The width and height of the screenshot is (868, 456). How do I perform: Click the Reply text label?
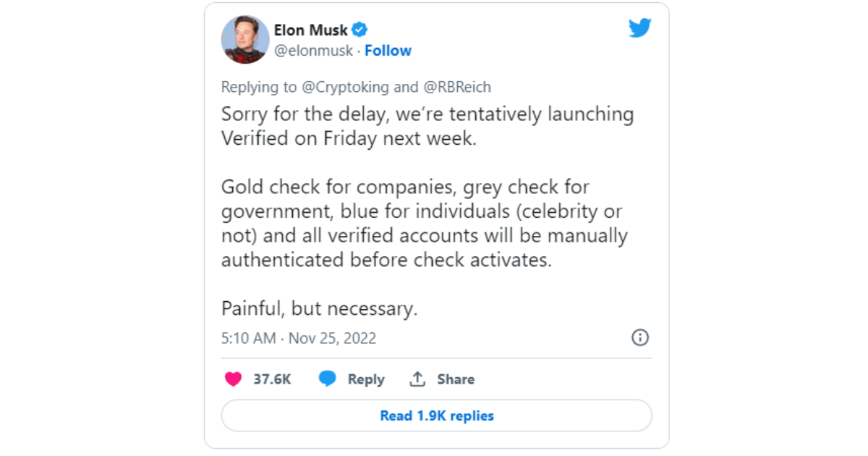tap(366, 379)
